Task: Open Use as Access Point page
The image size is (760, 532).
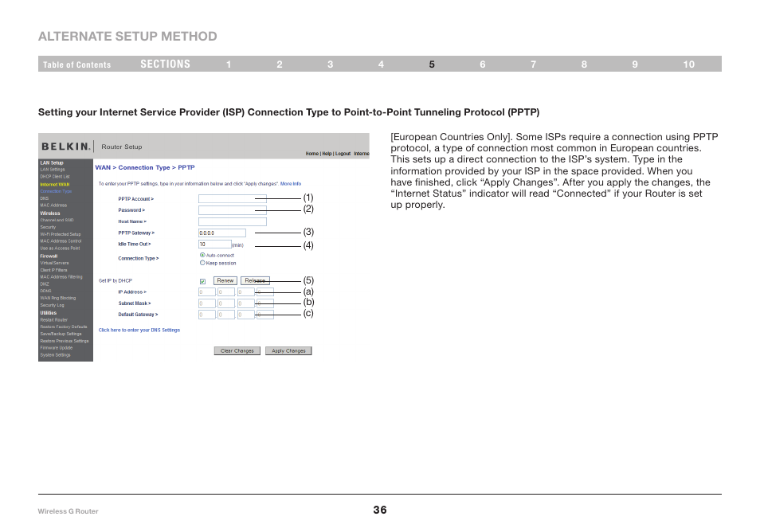Action: pyautogui.click(x=60, y=248)
